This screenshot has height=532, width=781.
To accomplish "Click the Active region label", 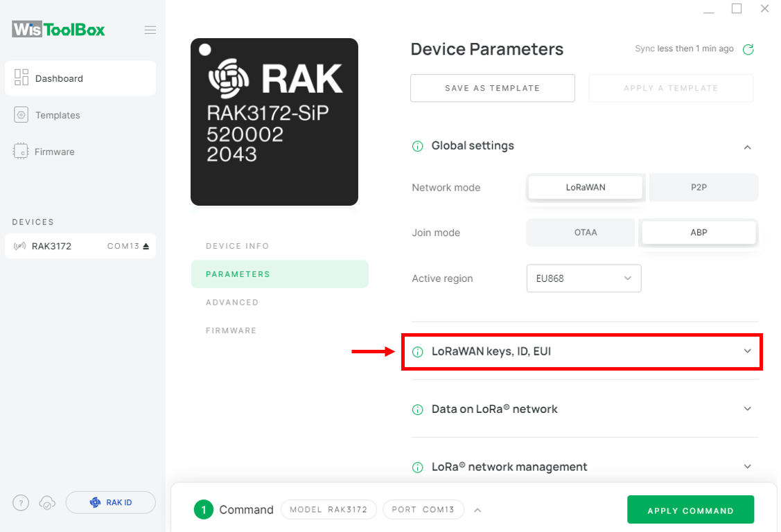I will click(x=442, y=278).
